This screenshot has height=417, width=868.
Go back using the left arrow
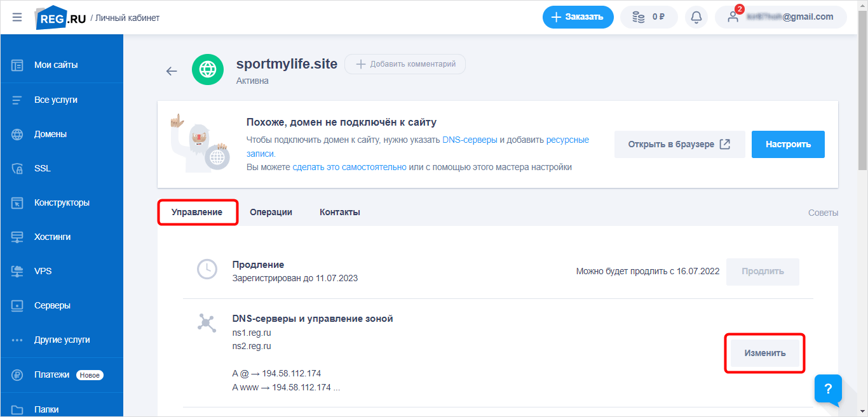point(172,71)
